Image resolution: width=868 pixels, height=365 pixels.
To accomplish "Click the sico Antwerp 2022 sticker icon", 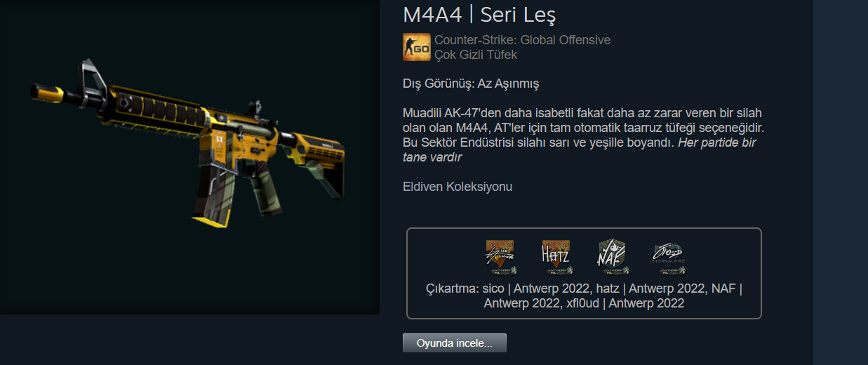I will point(500,256).
